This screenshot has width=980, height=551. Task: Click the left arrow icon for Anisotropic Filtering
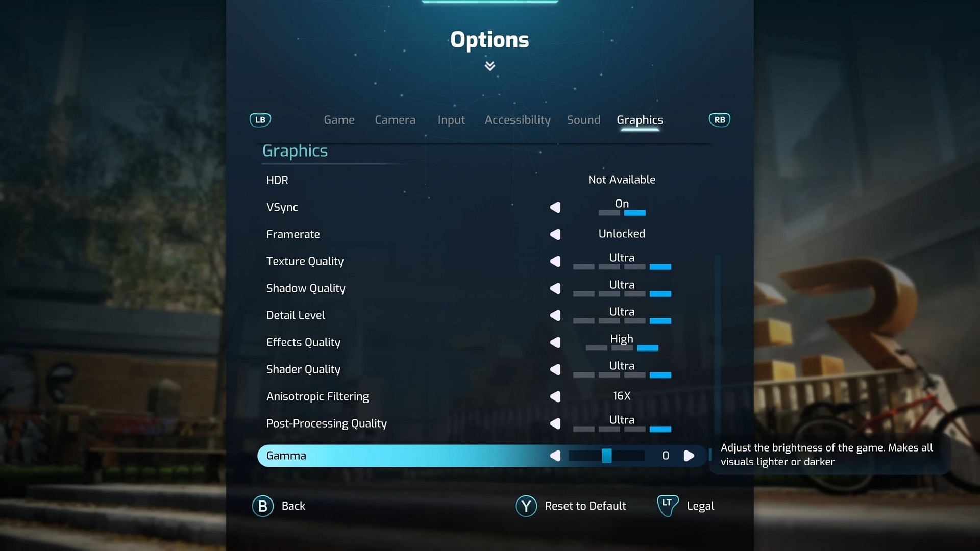coord(555,395)
